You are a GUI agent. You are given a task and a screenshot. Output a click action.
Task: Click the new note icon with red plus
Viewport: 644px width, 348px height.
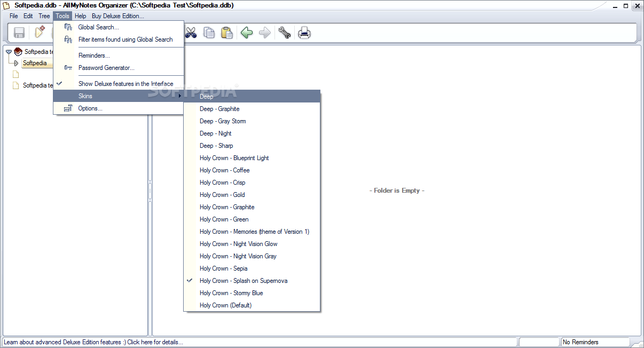coord(40,32)
